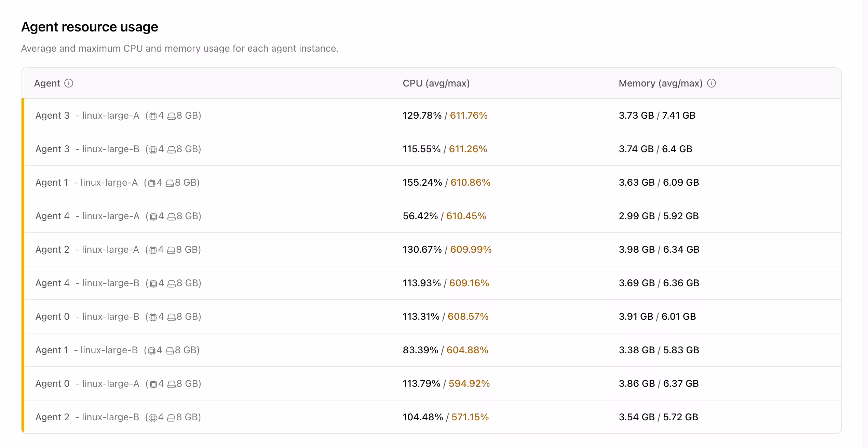Click the RAM icon for Agent 4 linux-large-A
This screenshot has height=448, width=868.
(x=172, y=216)
